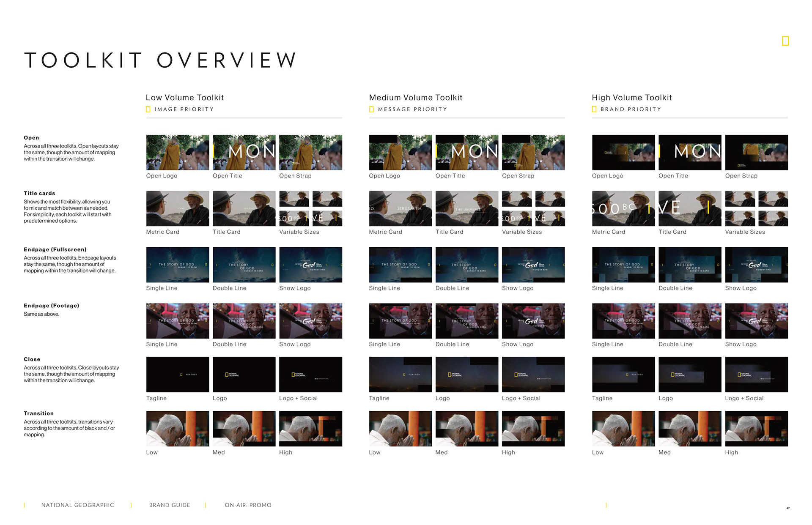Screen dimensions: 812x525
Task: Click yellow frame icon beside MESSAGE PRIORITY
Action: (371, 109)
